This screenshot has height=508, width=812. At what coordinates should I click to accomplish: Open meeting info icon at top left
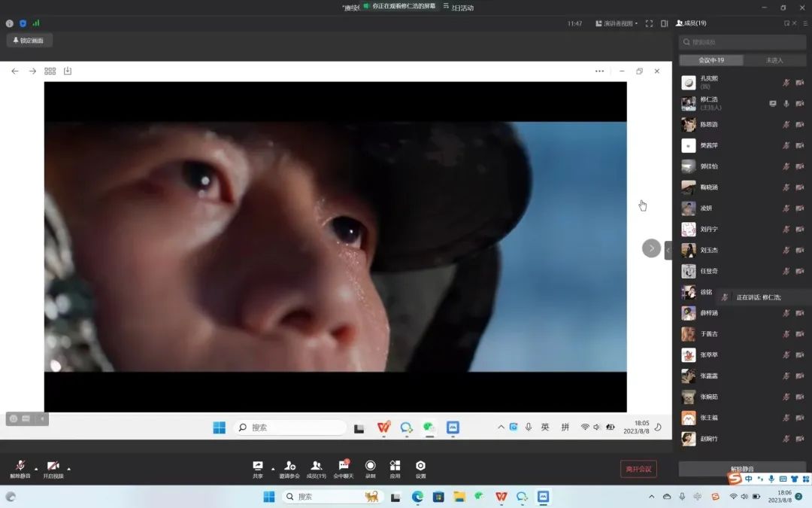pos(9,23)
